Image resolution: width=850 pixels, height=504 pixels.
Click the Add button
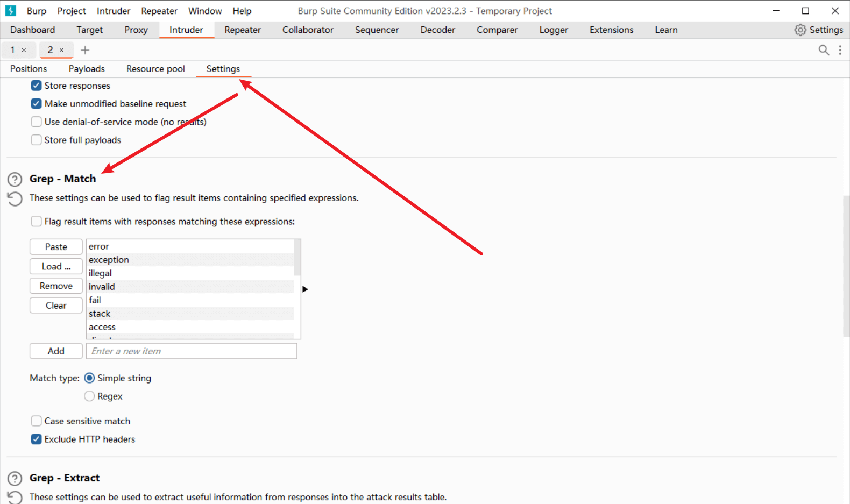tap(56, 351)
